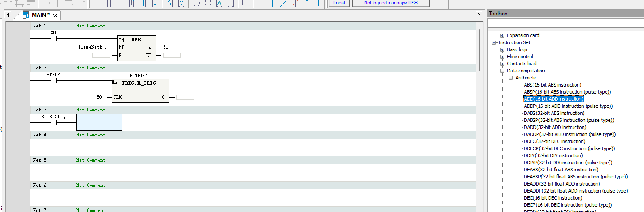Screen dimensions: 644x212
Task: Click the empty blue box in Net 3
Action: (x=99, y=122)
